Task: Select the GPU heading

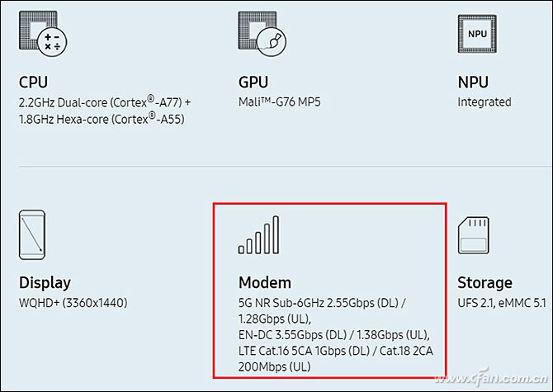Action: tap(253, 83)
